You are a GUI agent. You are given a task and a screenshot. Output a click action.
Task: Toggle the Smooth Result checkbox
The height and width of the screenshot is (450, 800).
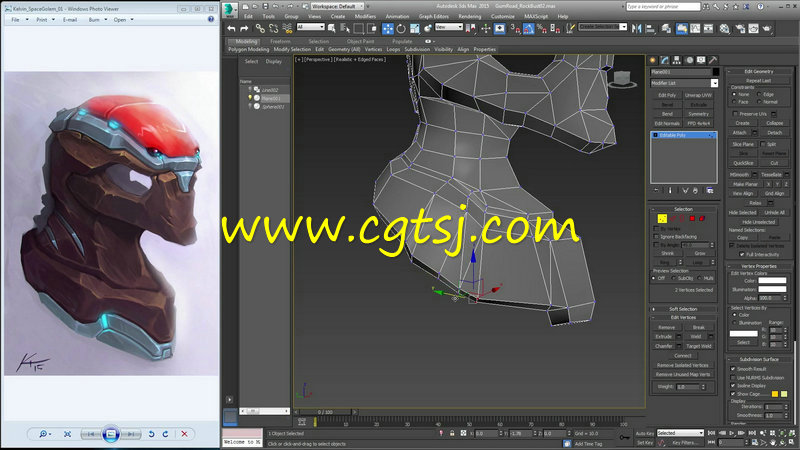pyautogui.click(x=733, y=369)
